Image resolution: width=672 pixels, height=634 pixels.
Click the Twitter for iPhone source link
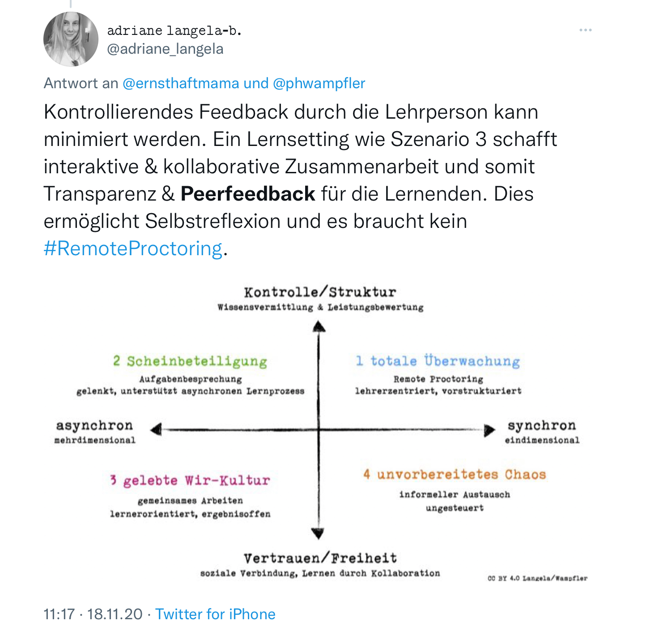pyautogui.click(x=215, y=614)
